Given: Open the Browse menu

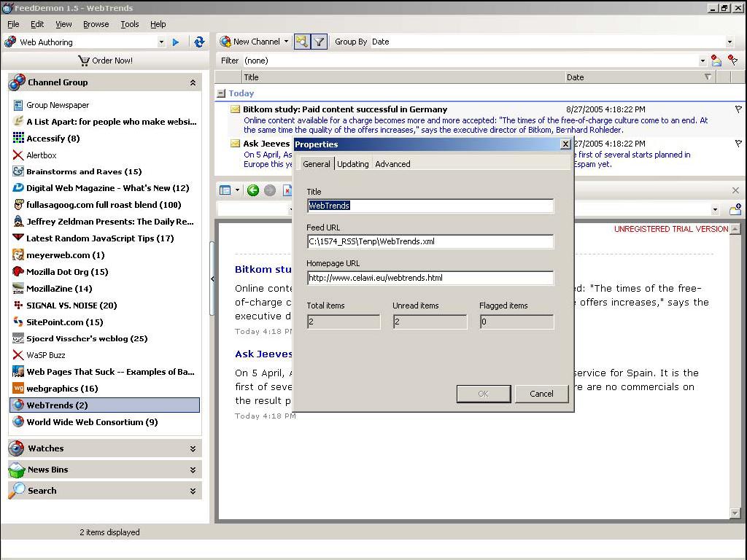Looking at the screenshot, I should click(x=96, y=24).
